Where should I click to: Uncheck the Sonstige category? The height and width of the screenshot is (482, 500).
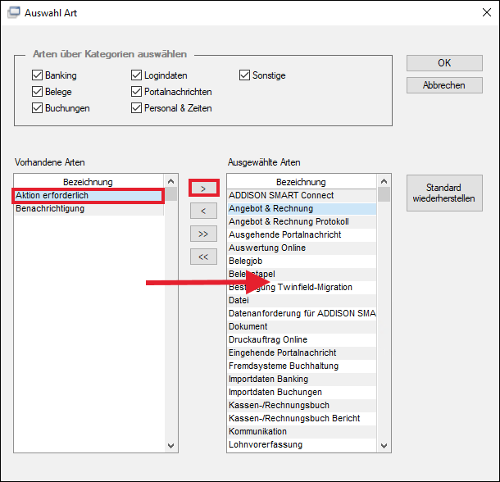[244, 75]
